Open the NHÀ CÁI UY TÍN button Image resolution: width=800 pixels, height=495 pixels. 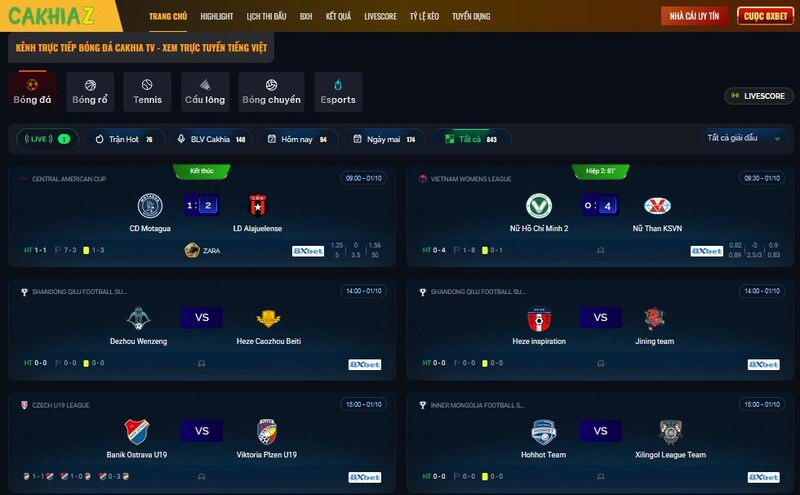pyautogui.click(x=694, y=16)
